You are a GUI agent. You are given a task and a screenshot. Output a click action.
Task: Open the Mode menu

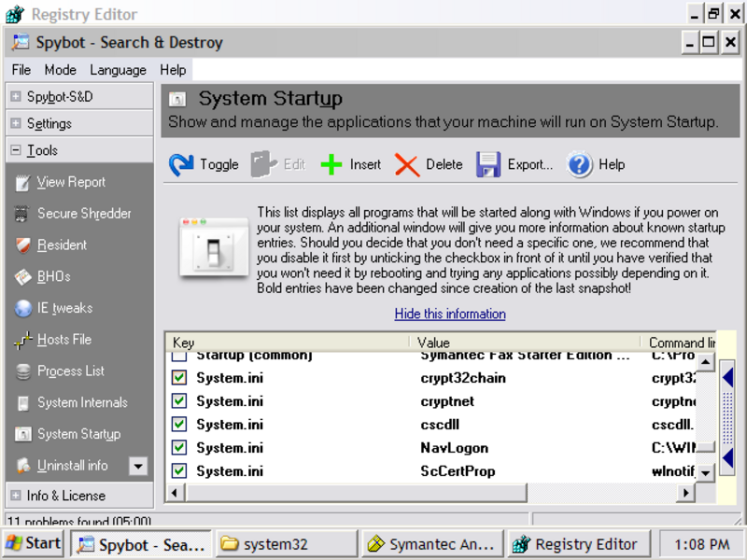pos(60,70)
